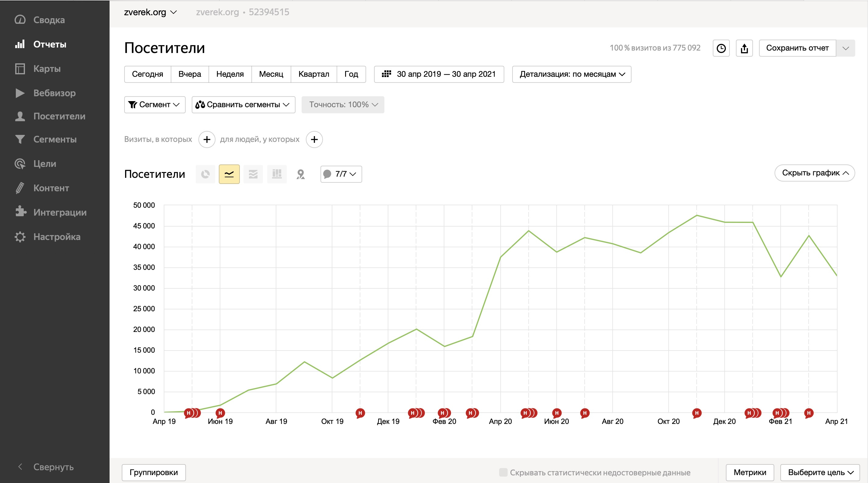Open the 7/7 annotations dropdown
Image resolution: width=868 pixels, height=483 pixels.
(x=341, y=174)
